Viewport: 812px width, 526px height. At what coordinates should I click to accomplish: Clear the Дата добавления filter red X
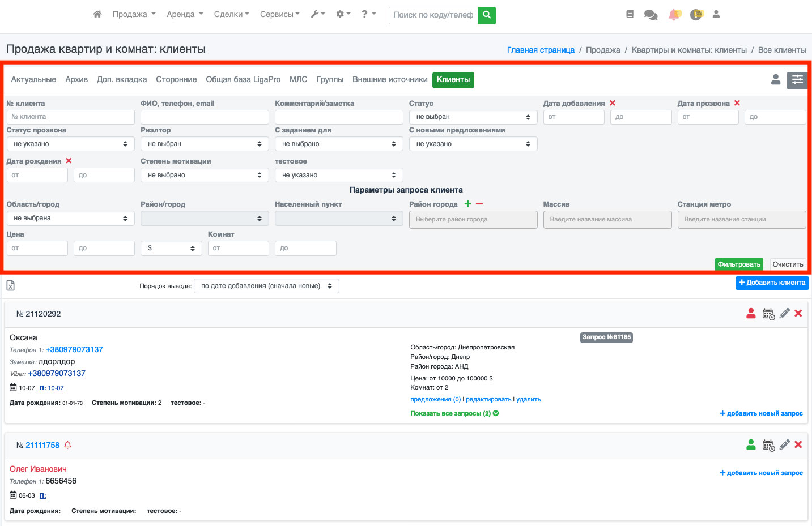[613, 103]
